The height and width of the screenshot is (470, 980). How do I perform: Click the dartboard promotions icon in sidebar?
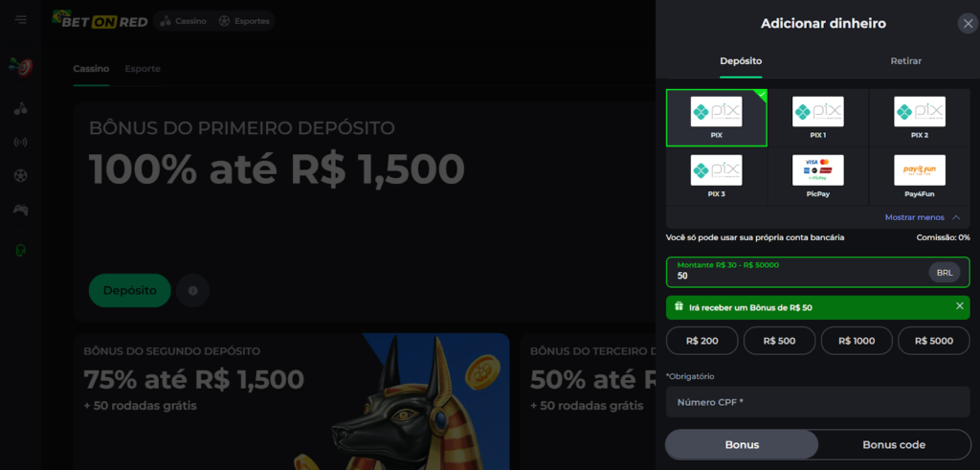[21, 67]
